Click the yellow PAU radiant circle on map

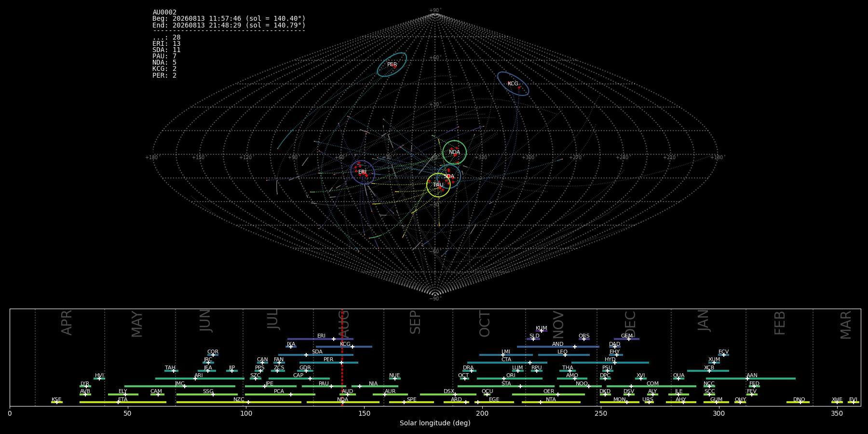click(x=438, y=185)
